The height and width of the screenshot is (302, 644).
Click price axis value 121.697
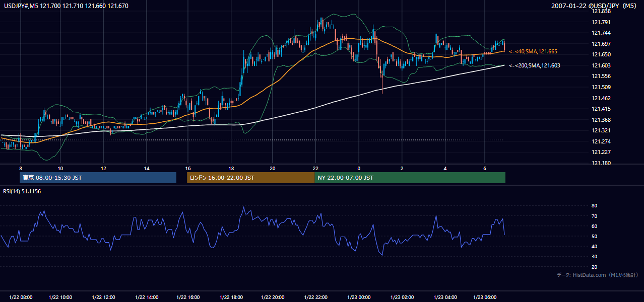click(601, 44)
